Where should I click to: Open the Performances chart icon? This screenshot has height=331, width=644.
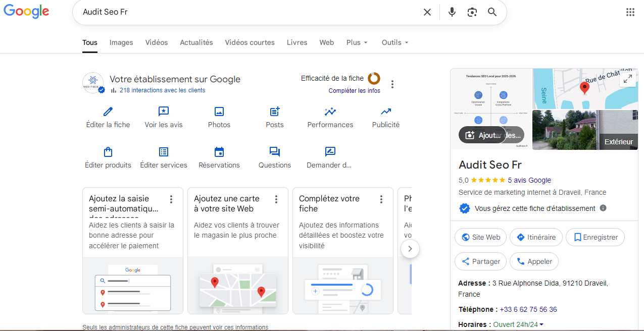coord(330,112)
